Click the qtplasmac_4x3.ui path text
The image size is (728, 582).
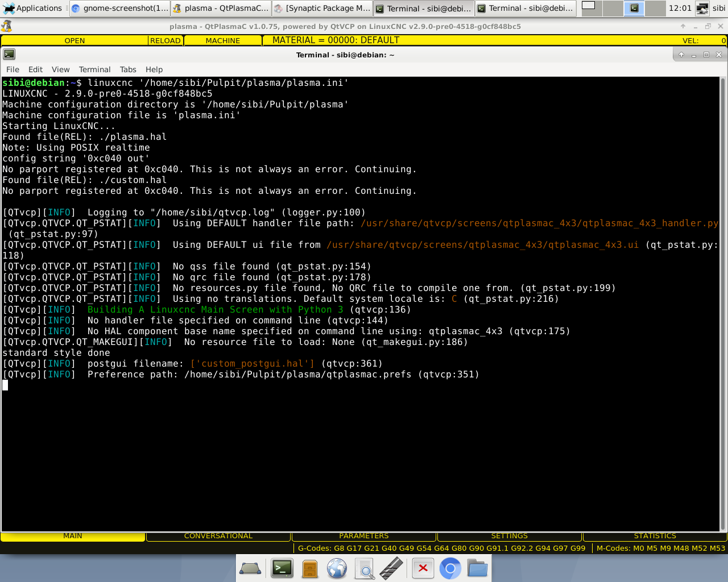[x=483, y=245]
